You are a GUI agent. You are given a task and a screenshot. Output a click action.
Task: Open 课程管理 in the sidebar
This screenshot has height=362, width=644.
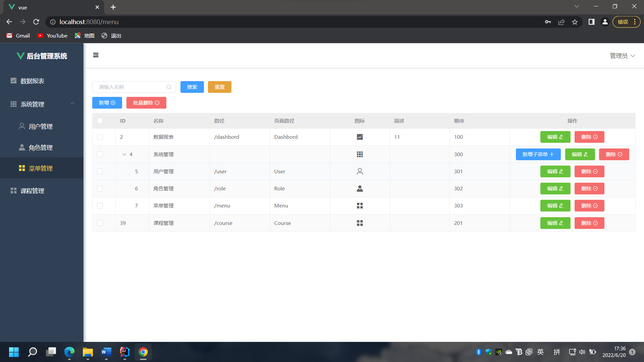42,191
